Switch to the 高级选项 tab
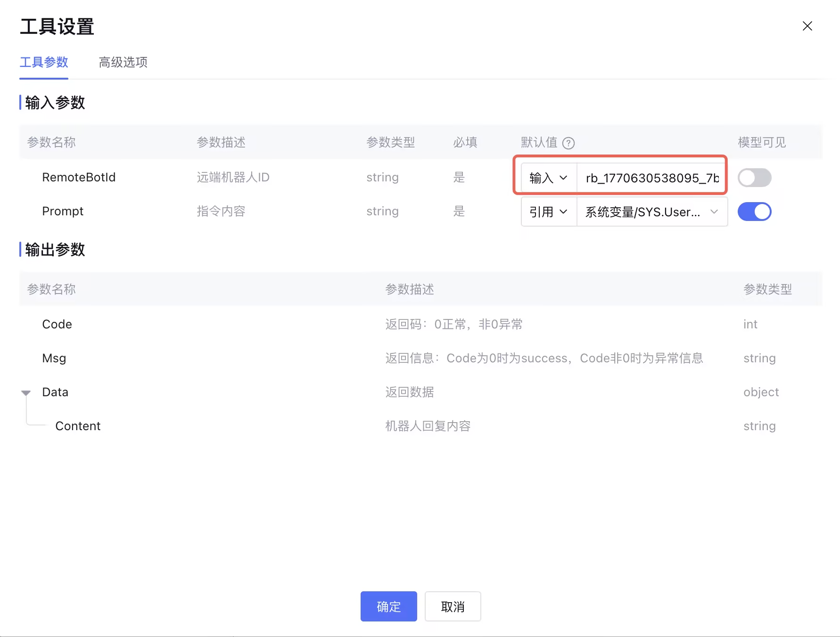840x637 pixels. (x=123, y=62)
